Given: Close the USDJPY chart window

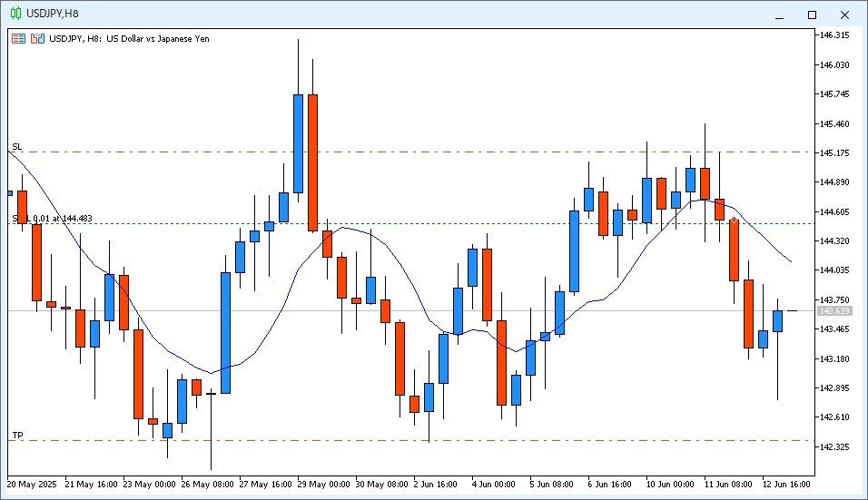Looking at the screenshot, I should coord(844,15).
